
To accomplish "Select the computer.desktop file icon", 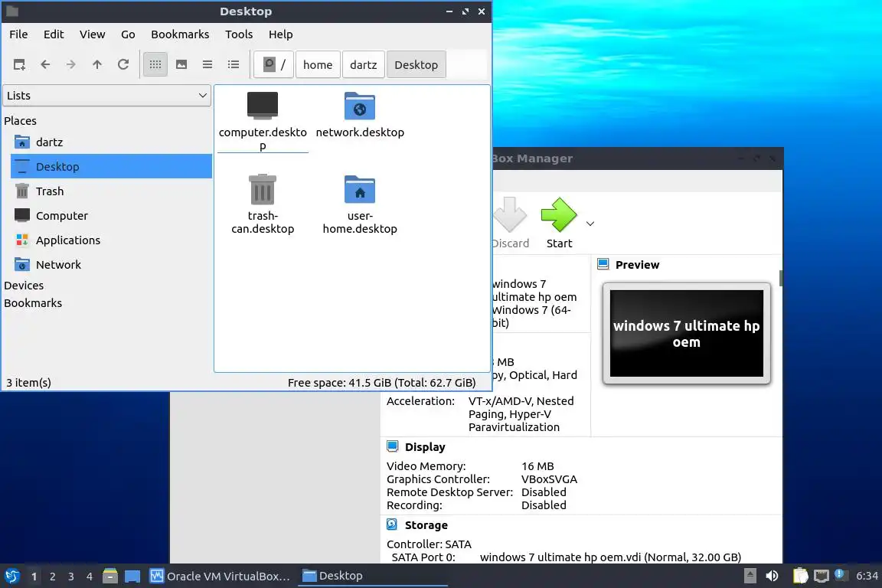I will (x=263, y=106).
